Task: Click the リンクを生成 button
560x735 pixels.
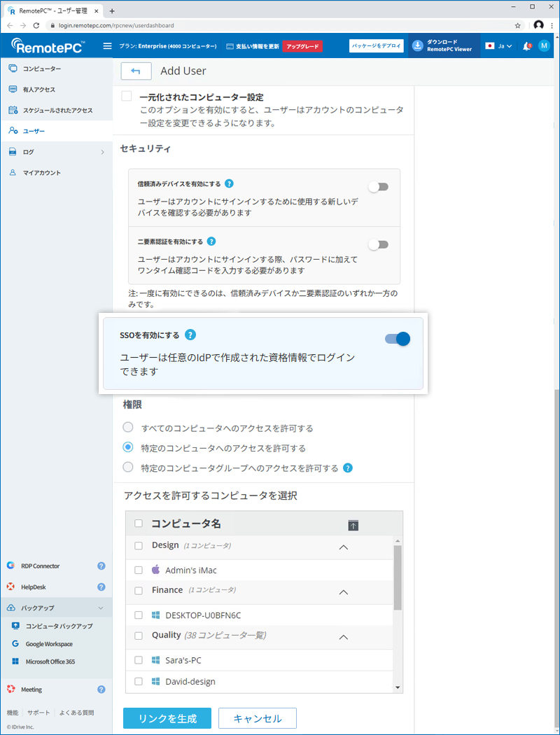Action: [167, 718]
